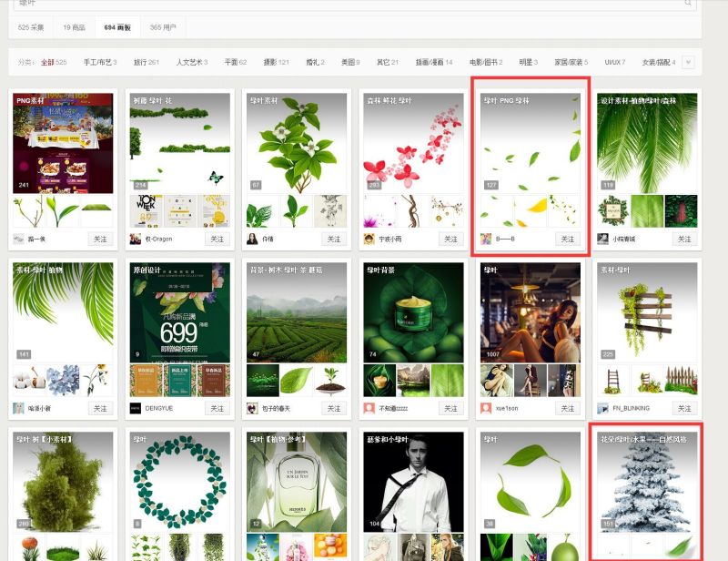The width and height of the screenshot is (728, 561).
Task: Open the 素材-绿叶 hanging plant board
Action: pyautogui.click(x=647, y=312)
